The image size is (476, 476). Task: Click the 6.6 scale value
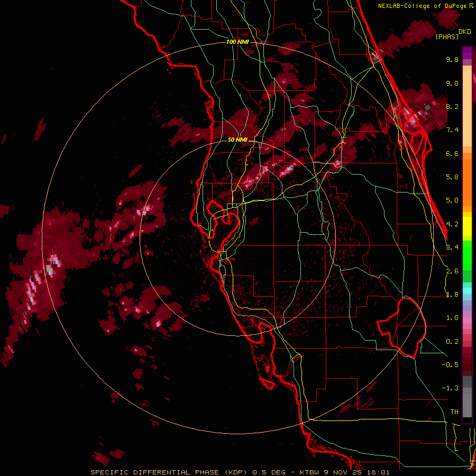coord(452,153)
